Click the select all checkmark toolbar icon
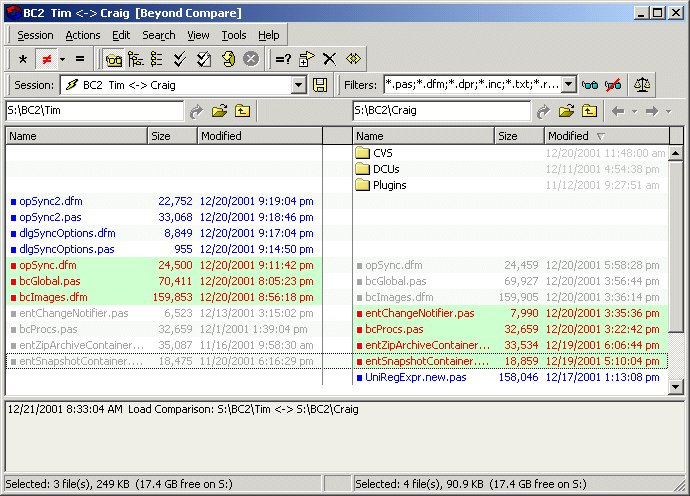This screenshot has height=496, width=690. coord(180,59)
